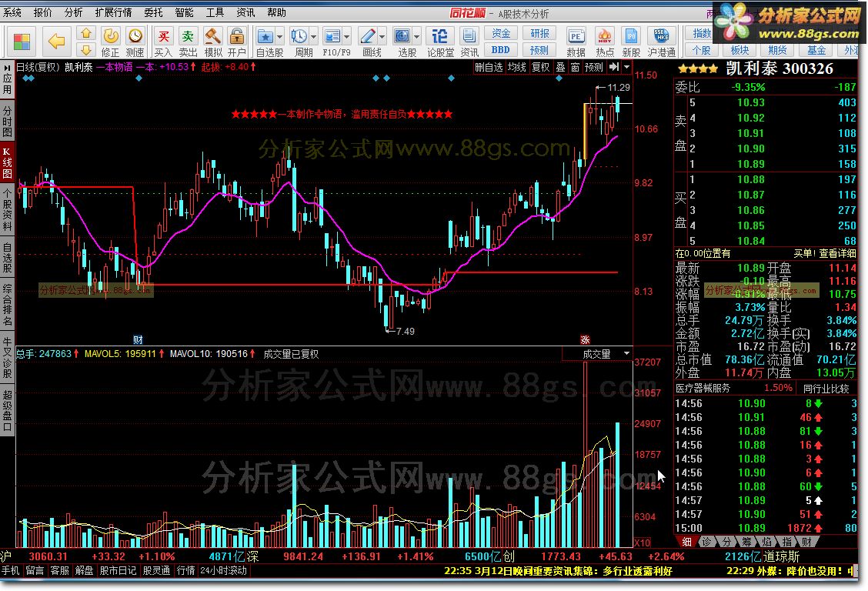Click the down arrow toolbar icon
Screen dimensions: 868x591
click(x=86, y=50)
